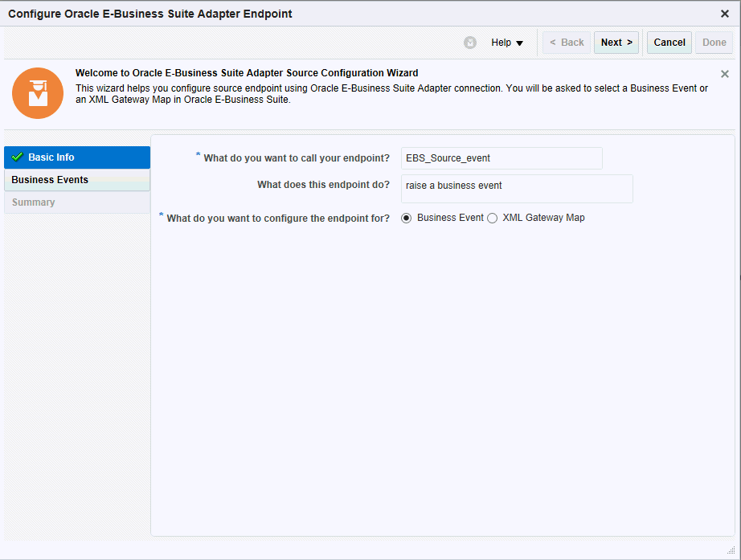Dismiss the welcome wizard message banner

click(724, 74)
